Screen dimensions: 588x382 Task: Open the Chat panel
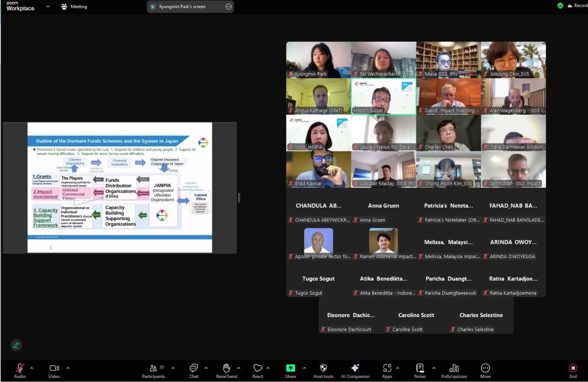click(194, 368)
